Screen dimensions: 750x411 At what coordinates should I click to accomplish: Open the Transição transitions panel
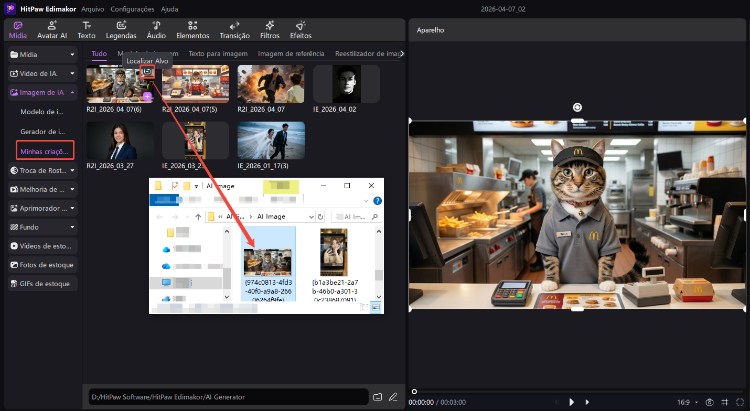tap(234, 29)
